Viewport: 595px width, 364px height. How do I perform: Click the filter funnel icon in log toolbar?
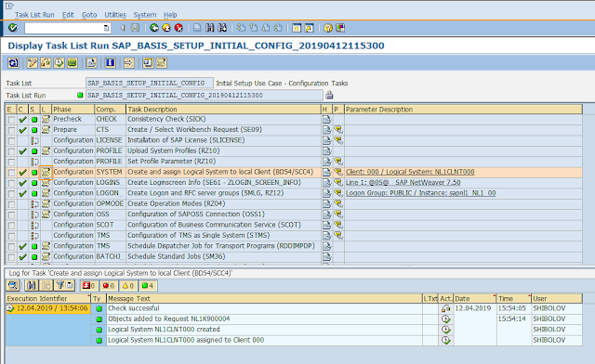(59, 285)
